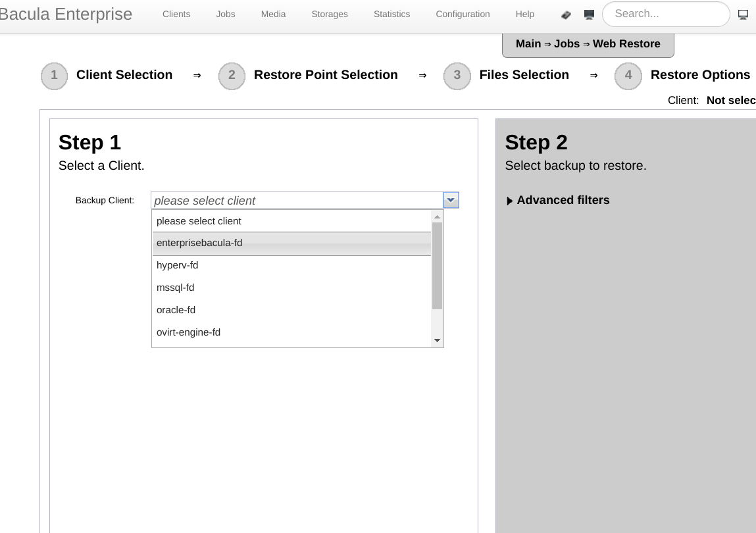Open the Configuration menu
This screenshot has height=533, width=756.
[x=463, y=14]
